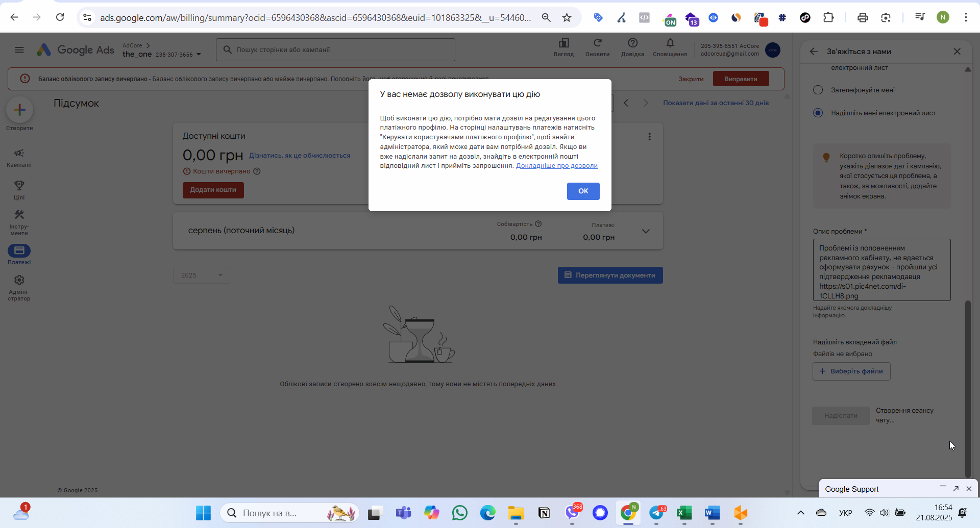Go to the previous date range arrow
Image resolution: width=980 pixels, height=528 pixels.
626,103
